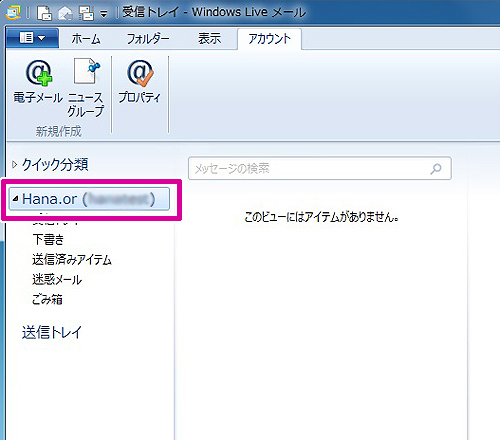Click the Windows Live Mail app icon
This screenshot has height=440, width=500.
pos(12,12)
